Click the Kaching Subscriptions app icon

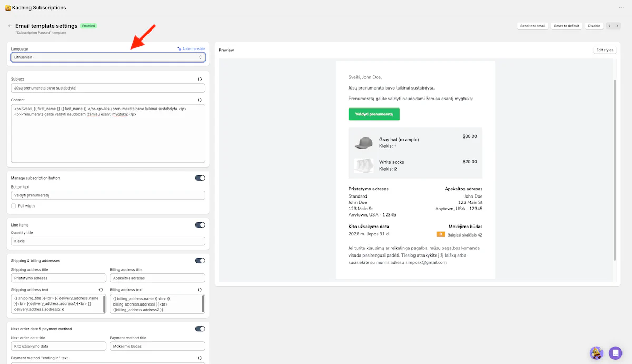pyautogui.click(x=8, y=8)
